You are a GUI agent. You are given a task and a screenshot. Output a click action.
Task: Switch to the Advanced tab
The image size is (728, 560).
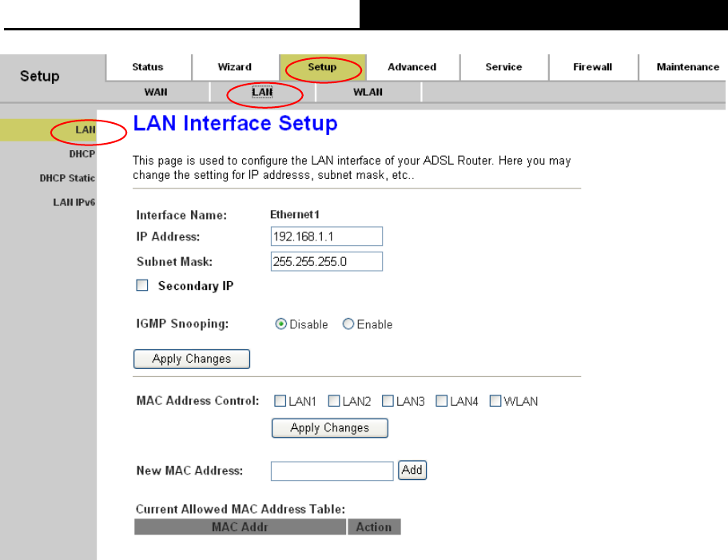pyautogui.click(x=412, y=67)
